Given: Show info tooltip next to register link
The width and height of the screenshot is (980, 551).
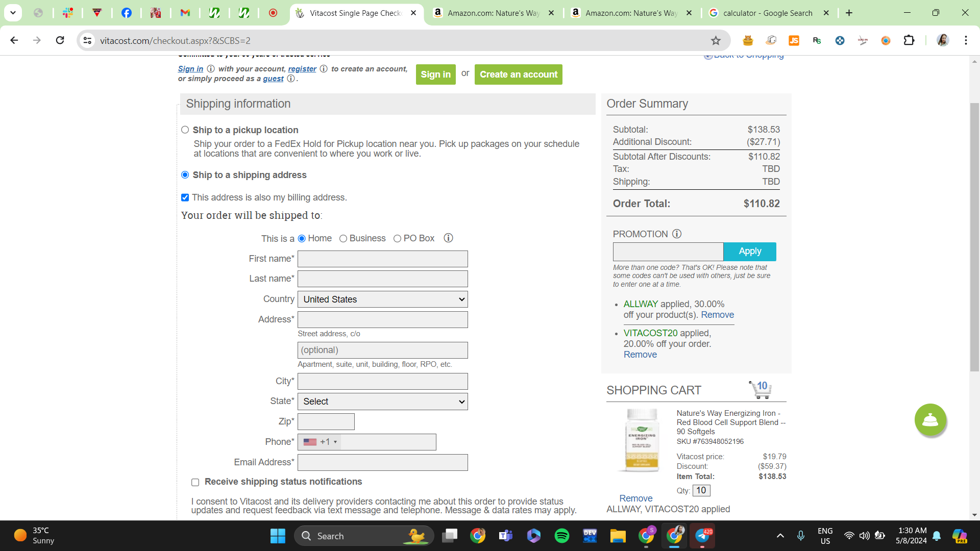Looking at the screenshot, I should 324,68.
